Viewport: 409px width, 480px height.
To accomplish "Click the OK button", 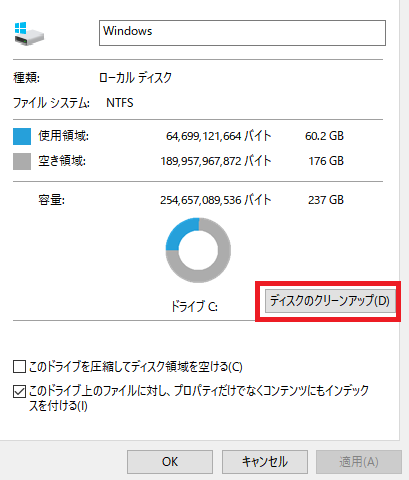I will [170, 462].
